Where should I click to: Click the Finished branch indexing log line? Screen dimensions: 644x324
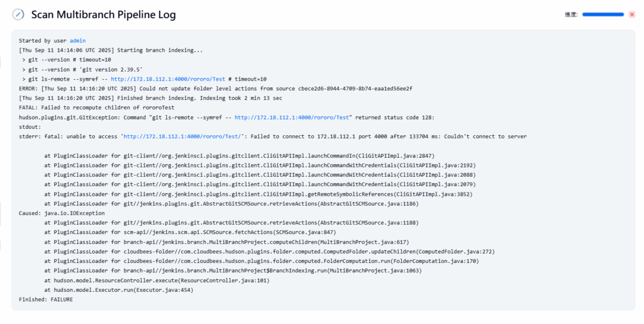coord(150,98)
